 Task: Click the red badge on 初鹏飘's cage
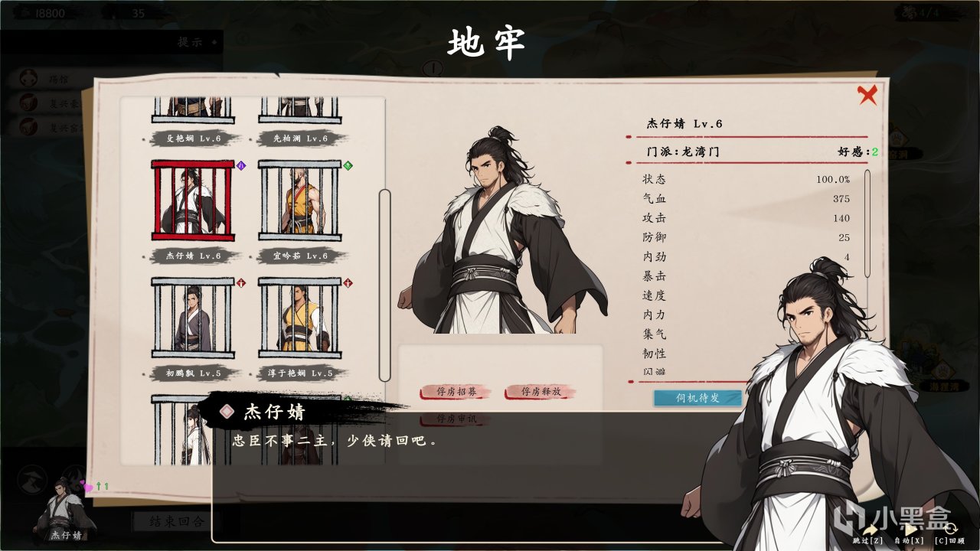tap(240, 282)
